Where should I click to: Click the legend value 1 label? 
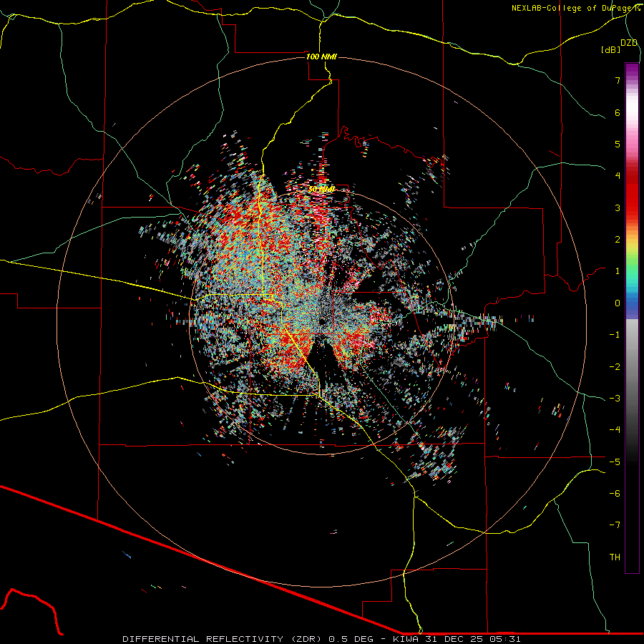point(618,271)
